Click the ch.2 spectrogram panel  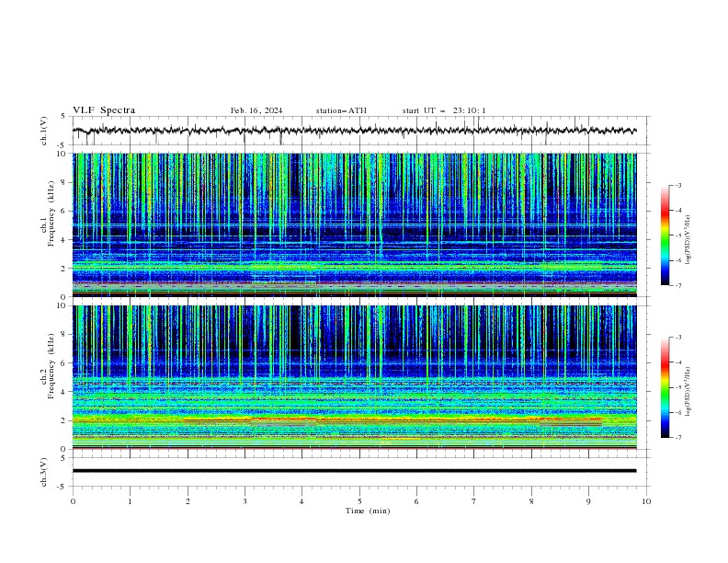[354, 377]
